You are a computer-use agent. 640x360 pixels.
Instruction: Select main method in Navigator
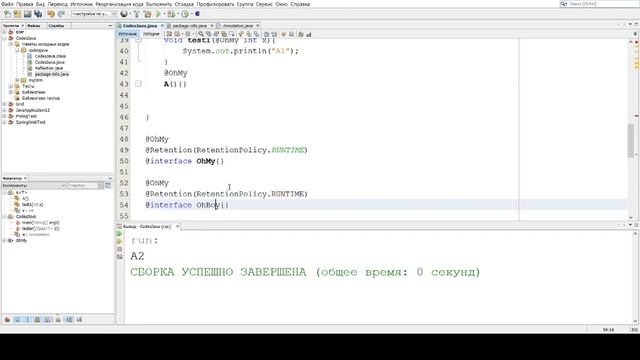[40, 223]
